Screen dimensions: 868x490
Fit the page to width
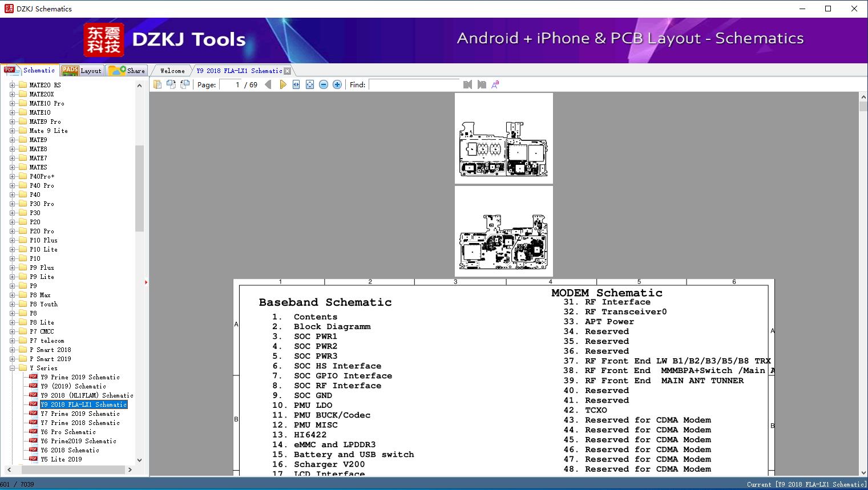(296, 84)
